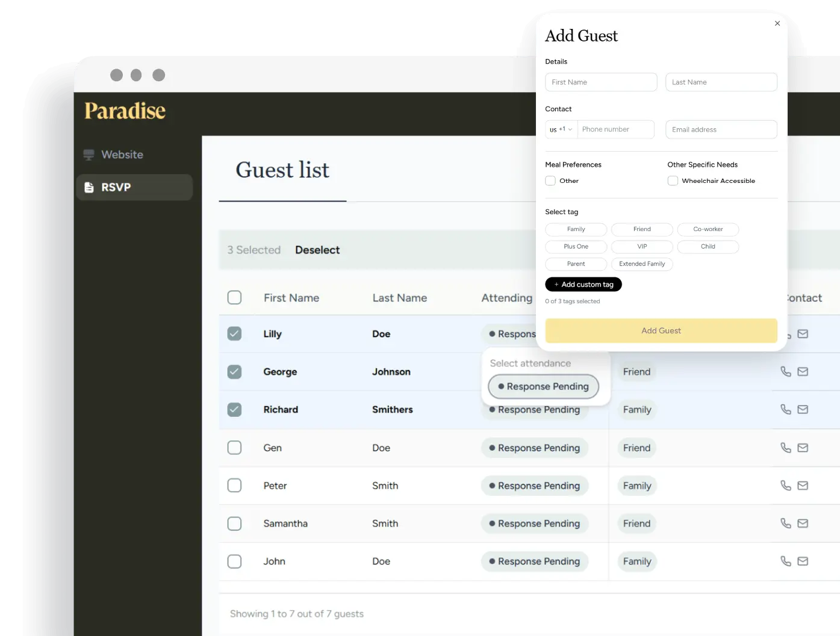Check the Wheelchair Accessible checkbox
This screenshot has width=840, height=636.
coord(673,181)
